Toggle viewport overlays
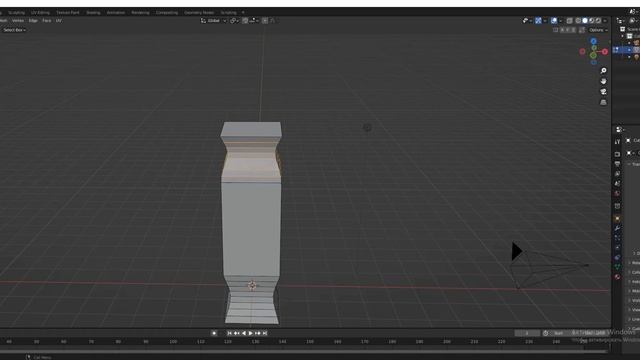Screen dimensions: 640x360 point(554,20)
